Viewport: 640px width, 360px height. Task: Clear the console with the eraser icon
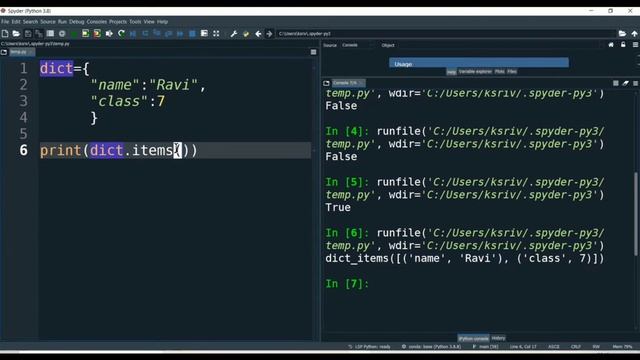[x=626, y=83]
